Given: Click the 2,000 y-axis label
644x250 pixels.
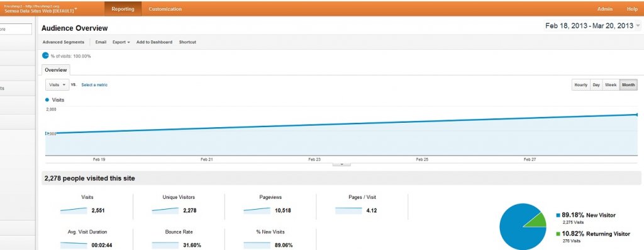Looking at the screenshot, I should [x=51, y=110].
